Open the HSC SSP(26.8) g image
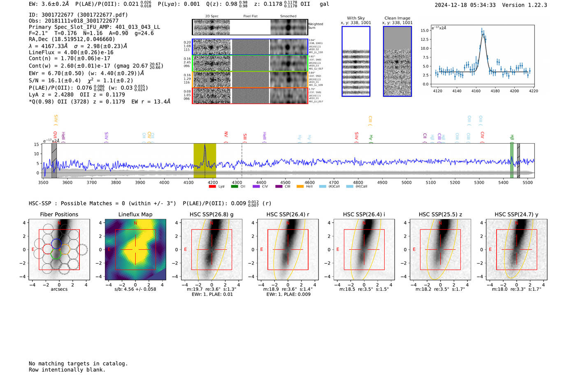The width and height of the screenshot is (576, 392). point(211,249)
